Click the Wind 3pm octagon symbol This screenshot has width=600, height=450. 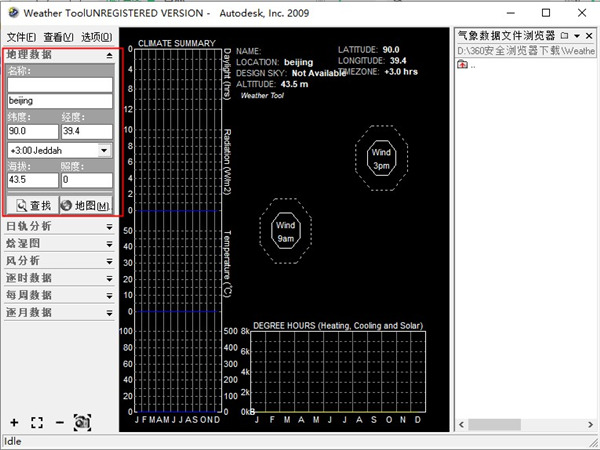click(x=381, y=158)
